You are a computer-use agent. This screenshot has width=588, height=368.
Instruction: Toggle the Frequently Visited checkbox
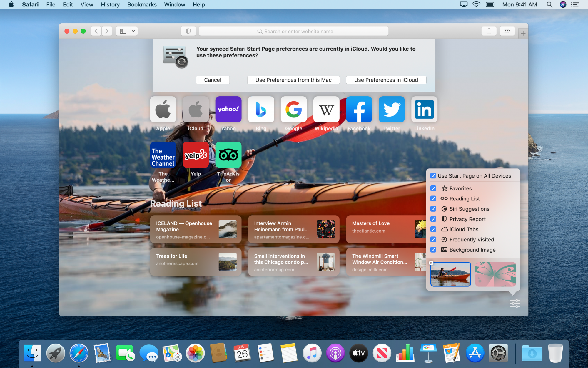tap(433, 240)
